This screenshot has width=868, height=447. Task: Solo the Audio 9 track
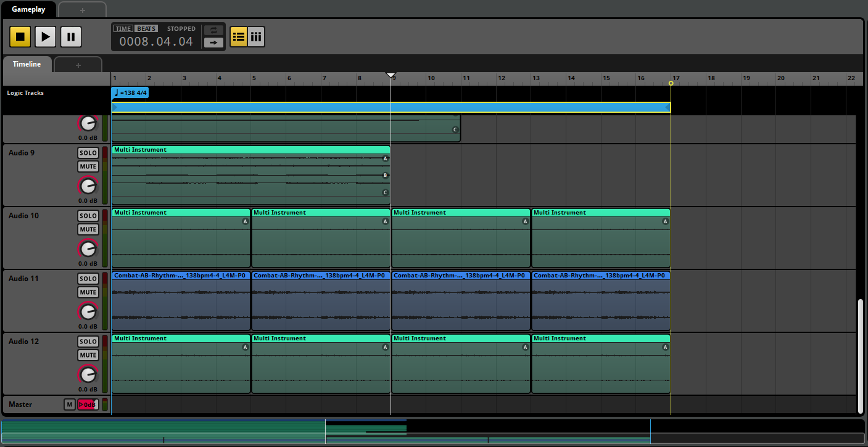pyautogui.click(x=88, y=153)
